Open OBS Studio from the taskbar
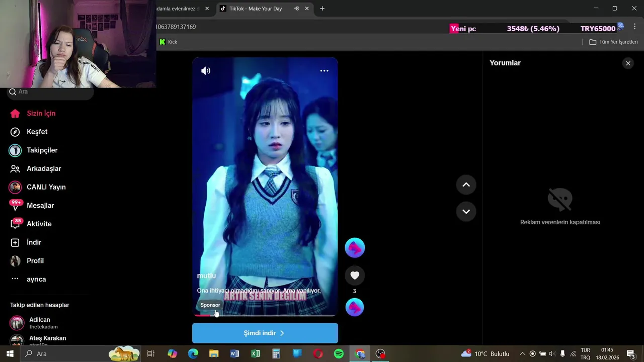The width and height of the screenshot is (644, 362). click(x=380, y=354)
